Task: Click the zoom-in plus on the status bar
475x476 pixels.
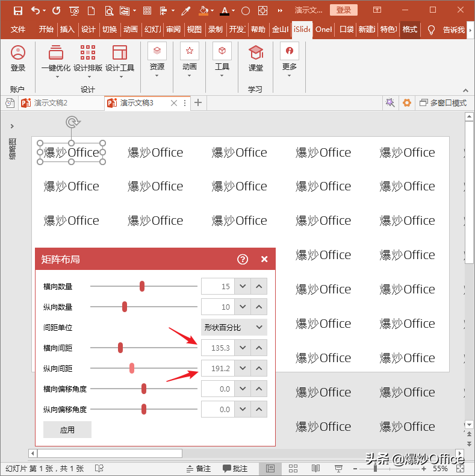Action: pyautogui.click(x=424, y=469)
